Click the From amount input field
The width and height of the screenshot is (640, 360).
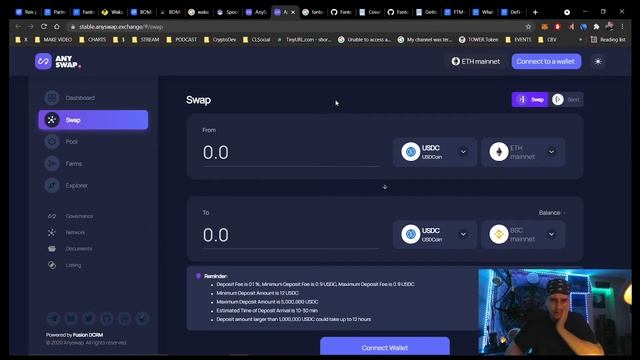291,153
